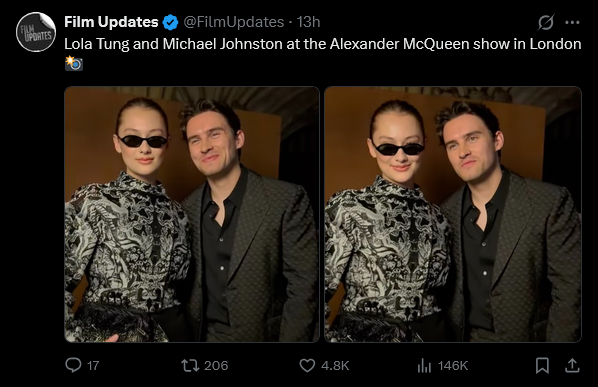The height and width of the screenshot is (387, 598).
Task: Click the repost arrows icon
Action: point(190,365)
